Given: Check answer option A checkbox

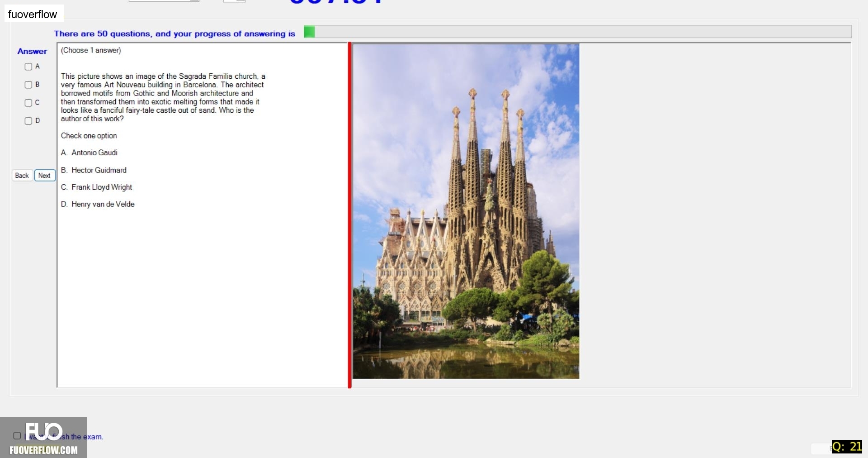Looking at the screenshot, I should pyautogui.click(x=28, y=67).
